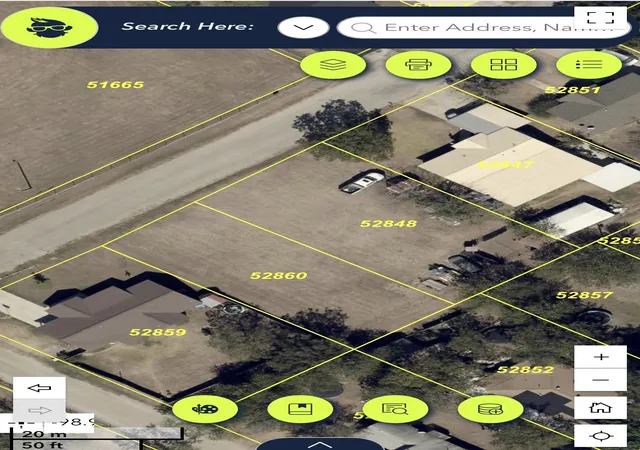Select parcel label 52851
This screenshot has height=450, width=640.
572,90
